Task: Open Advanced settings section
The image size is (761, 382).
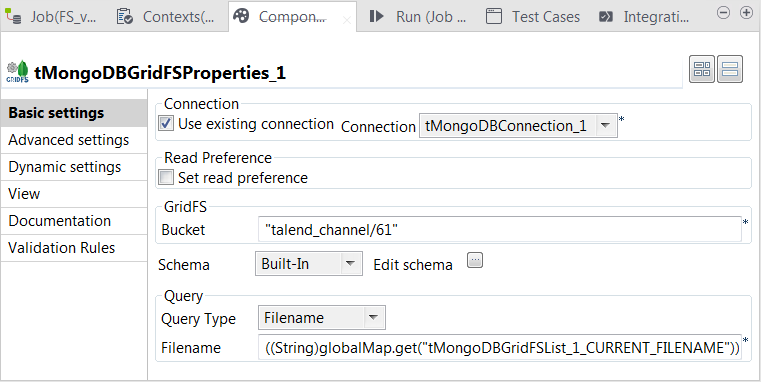Action: (x=74, y=140)
